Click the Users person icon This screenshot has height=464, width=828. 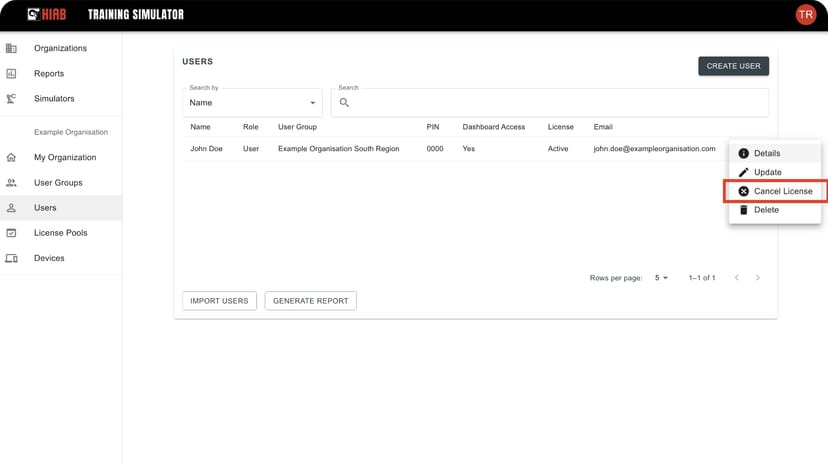click(x=11, y=208)
